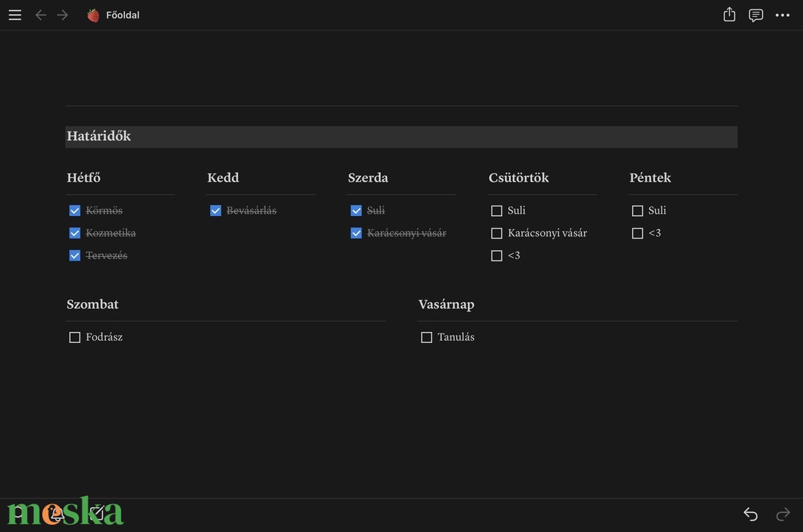Click the Fodrász to-do text
This screenshot has width=803, height=532.
(104, 337)
